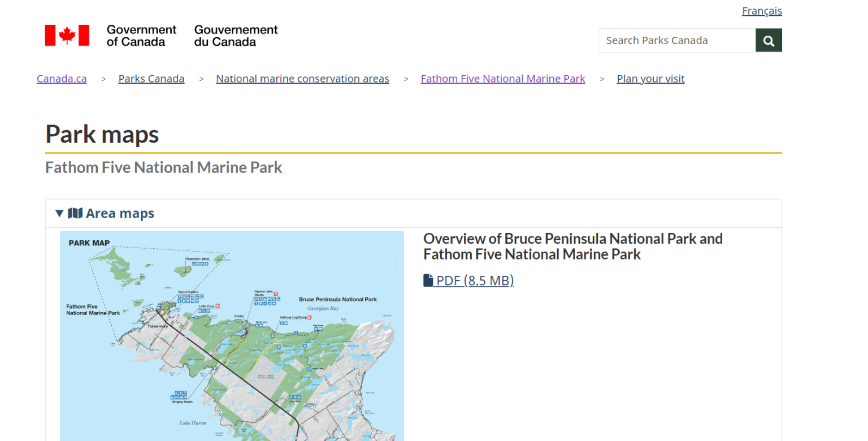Open National marine conservation areas breadcrumb

click(302, 79)
